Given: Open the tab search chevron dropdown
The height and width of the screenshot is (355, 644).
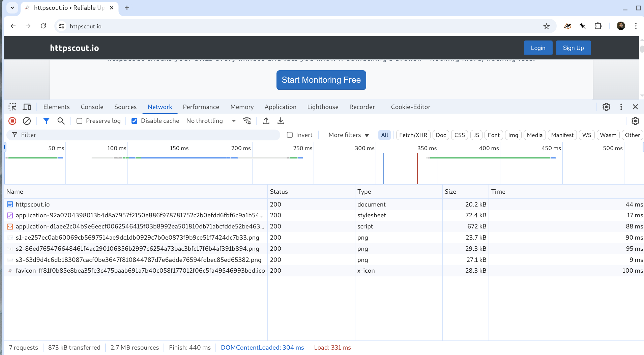Looking at the screenshot, I should tap(12, 7).
